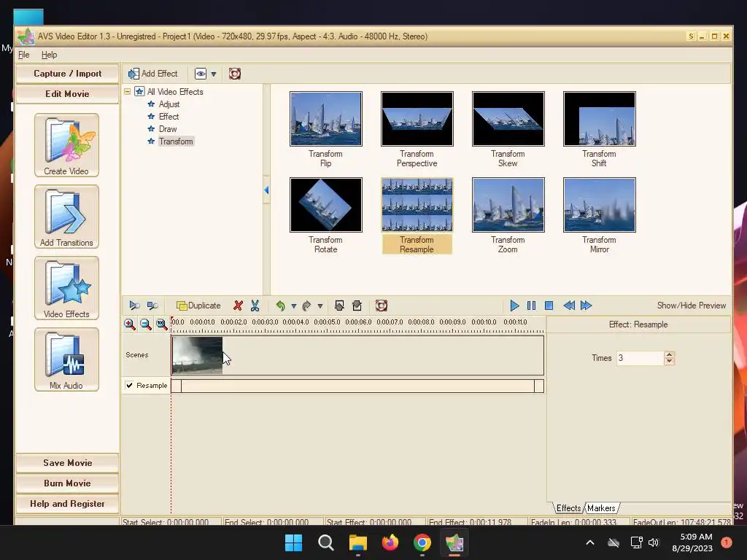This screenshot has height=560, width=747.
Task: Select the video clip in Scenes track
Action: (197, 355)
